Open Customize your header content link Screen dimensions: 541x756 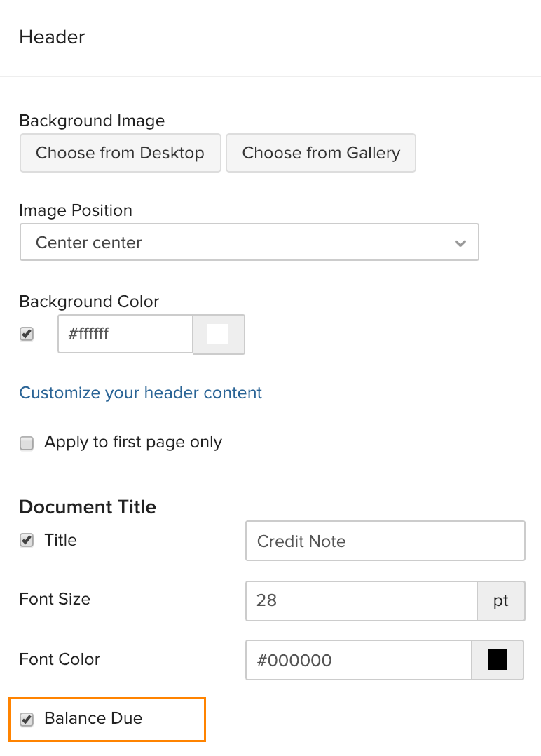140,393
